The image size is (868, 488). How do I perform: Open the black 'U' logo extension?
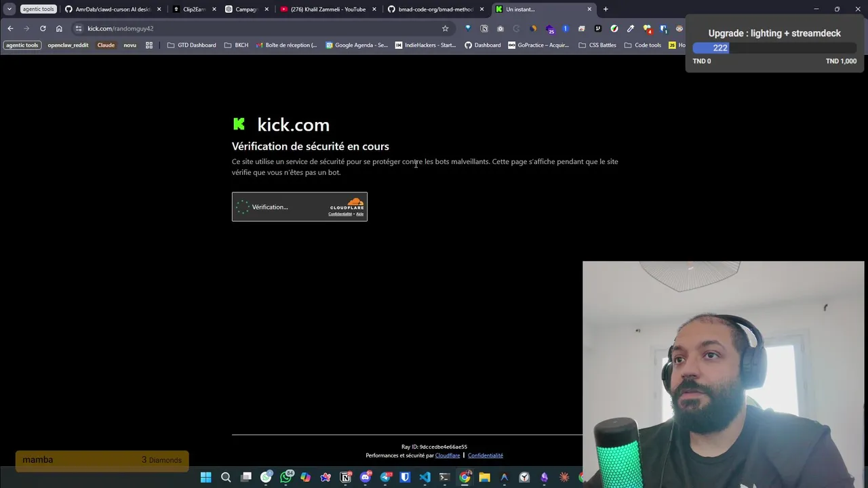[x=598, y=28]
